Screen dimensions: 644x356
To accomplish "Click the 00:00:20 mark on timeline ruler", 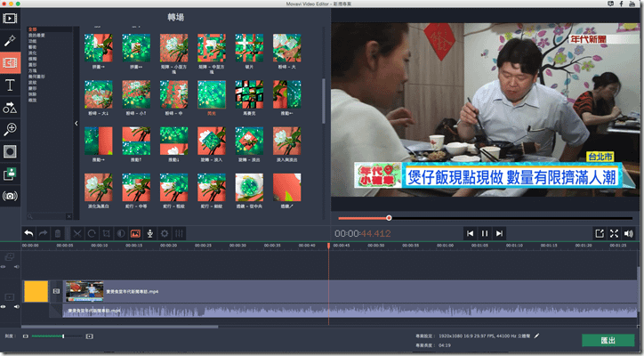I will pos(168,246).
